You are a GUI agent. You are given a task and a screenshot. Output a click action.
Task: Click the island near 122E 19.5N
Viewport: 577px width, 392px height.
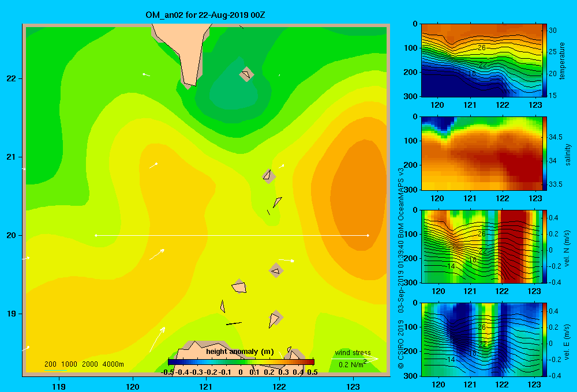[x=276, y=270]
